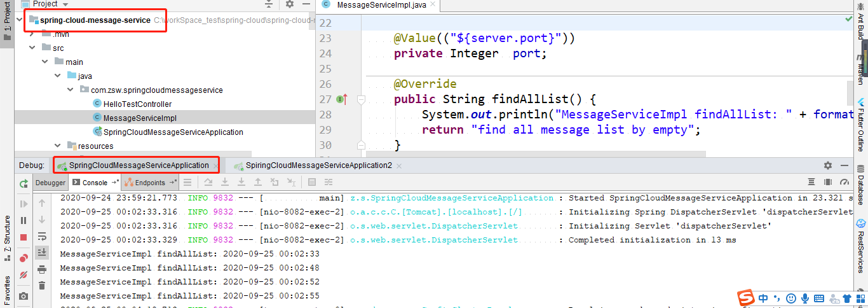The width and height of the screenshot is (868, 308).
Task: Hide the Project tool window
Action: 306,4
